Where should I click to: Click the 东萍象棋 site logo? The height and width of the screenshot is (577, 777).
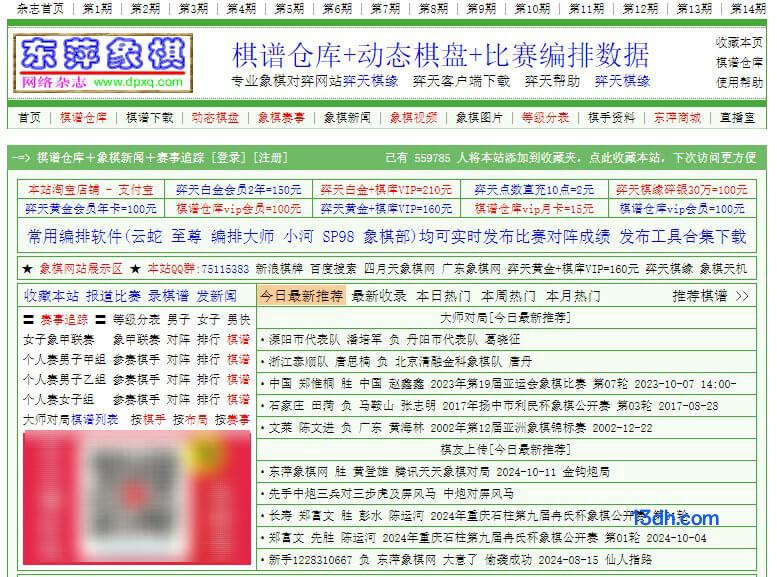click(103, 63)
